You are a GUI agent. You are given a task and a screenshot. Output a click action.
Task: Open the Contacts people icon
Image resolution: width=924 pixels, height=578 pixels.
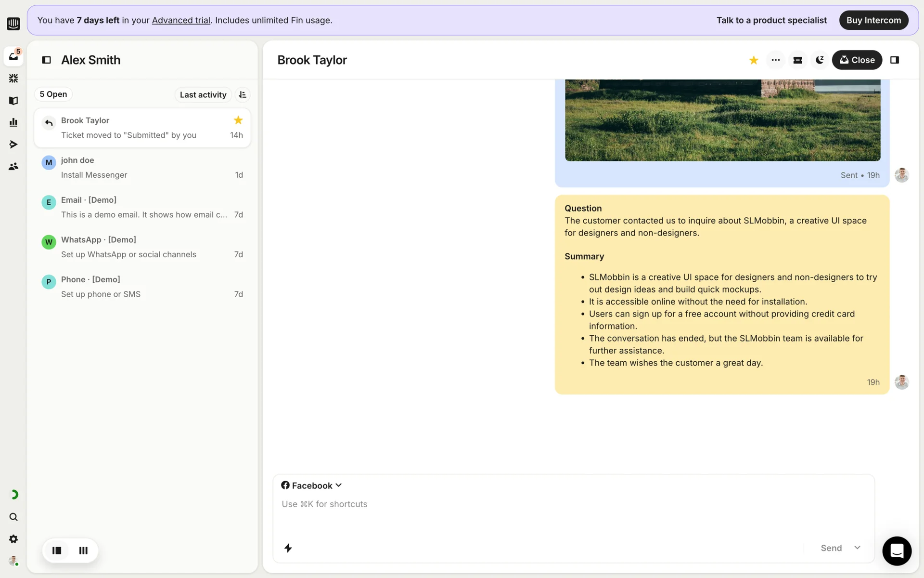tap(13, 166)
